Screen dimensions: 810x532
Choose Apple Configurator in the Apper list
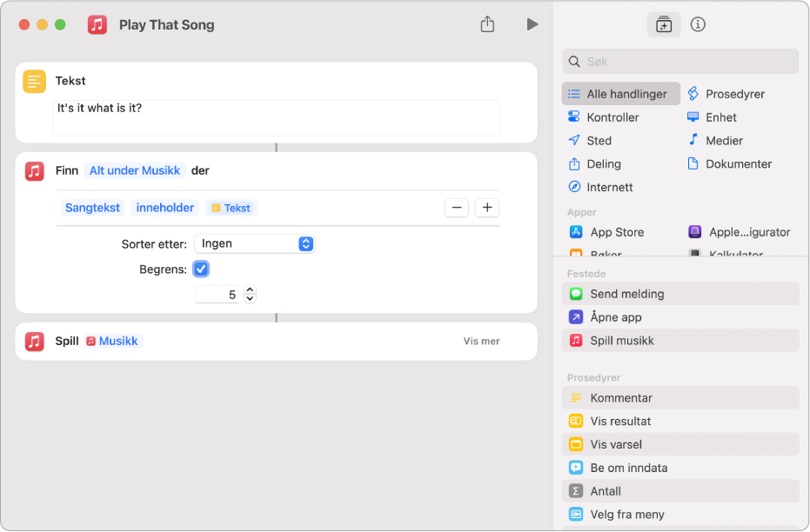[x=740, y=232]
